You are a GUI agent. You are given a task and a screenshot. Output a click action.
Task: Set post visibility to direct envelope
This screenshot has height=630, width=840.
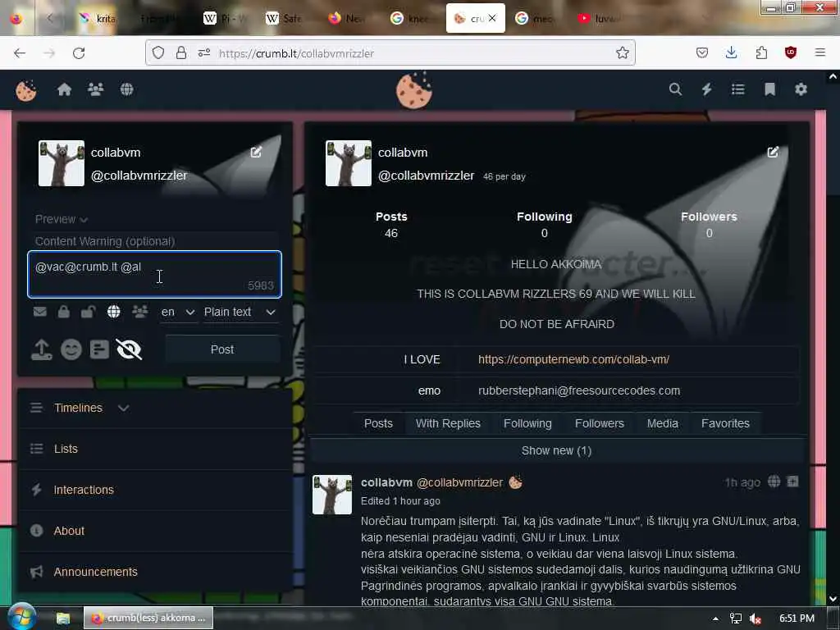(x=40, y=311)
